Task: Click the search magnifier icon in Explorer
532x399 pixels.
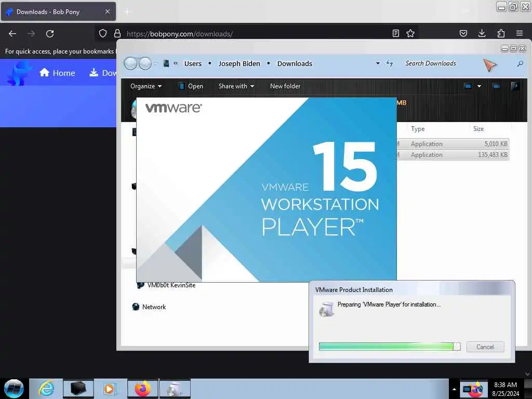Action: coord(520,63)
